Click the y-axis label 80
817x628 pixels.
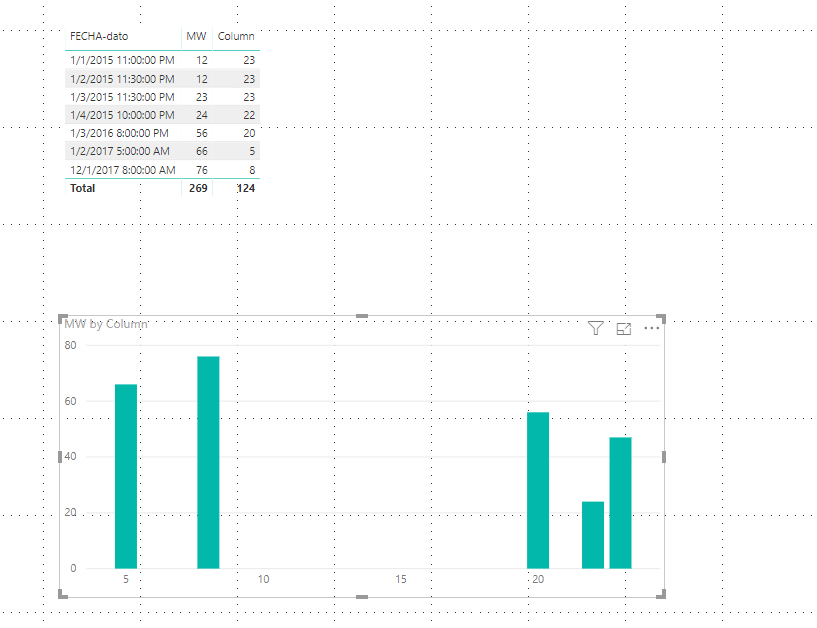(x=70, y=345)
